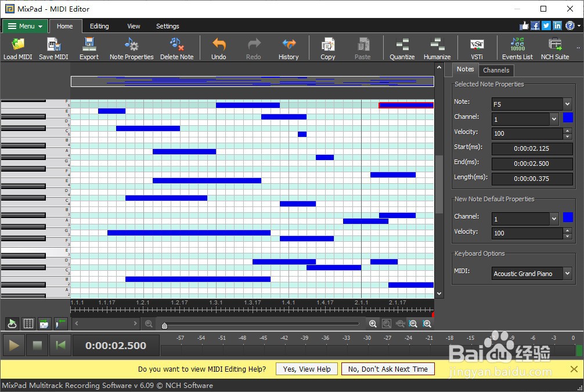The height and width of the screenshot is (392, 584).
Task: Select the Channels panel tab
Action: [496, 70]
